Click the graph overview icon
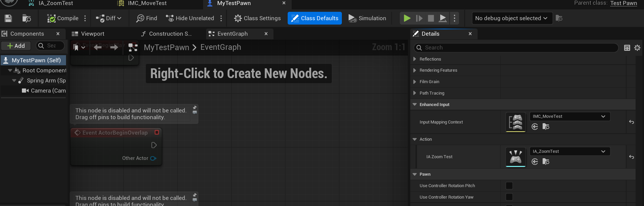The width and height of the screenshot is (644, 206). tap(133, 47)
